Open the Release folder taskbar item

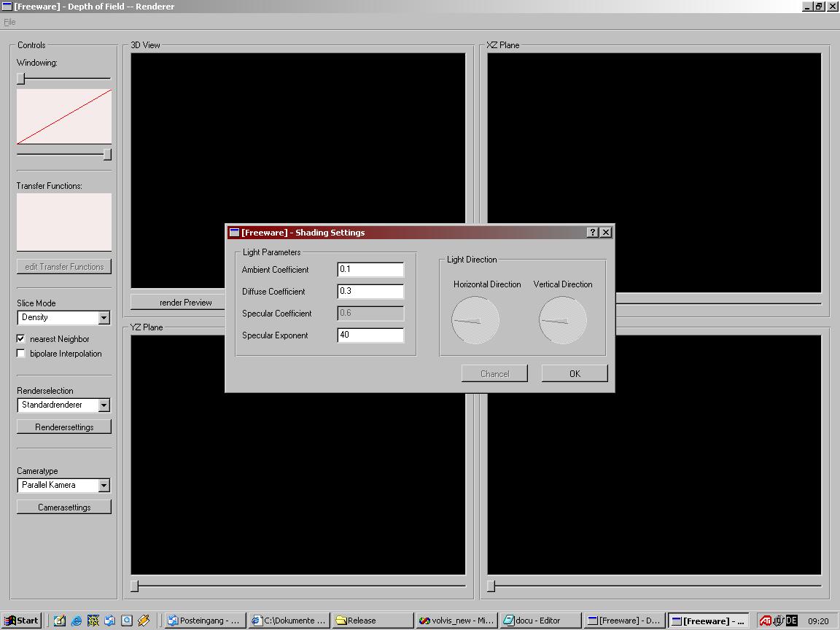(x=371, y=621)
